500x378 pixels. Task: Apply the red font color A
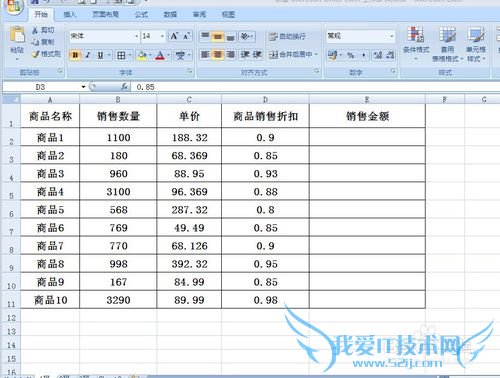point(160,55)
